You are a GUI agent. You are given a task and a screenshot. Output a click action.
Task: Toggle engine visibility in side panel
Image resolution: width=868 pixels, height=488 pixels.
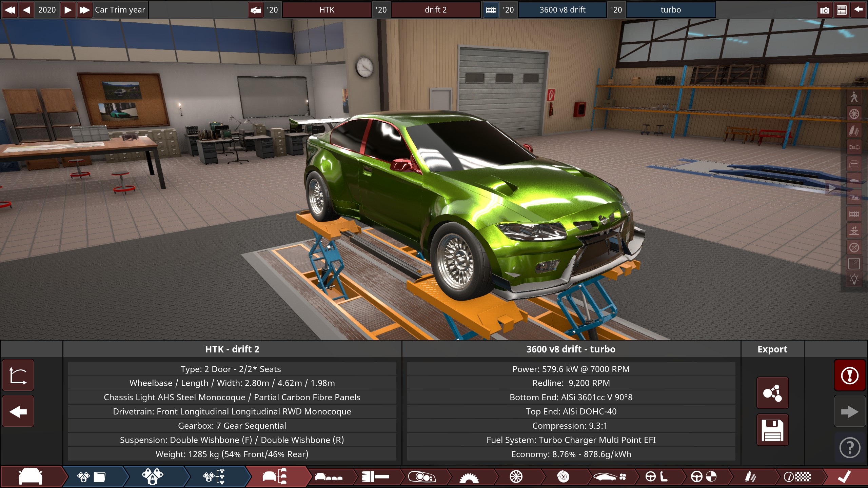click(854, 214)
